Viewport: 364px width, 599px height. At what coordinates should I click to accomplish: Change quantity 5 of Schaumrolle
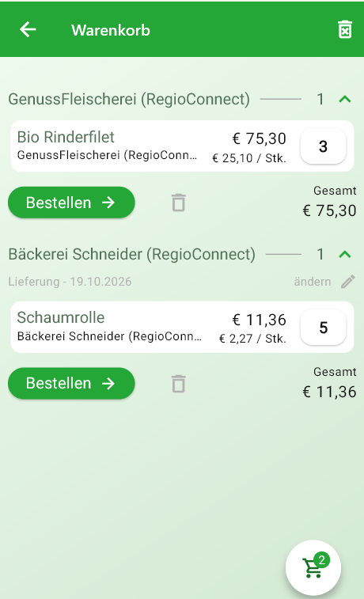323,328
